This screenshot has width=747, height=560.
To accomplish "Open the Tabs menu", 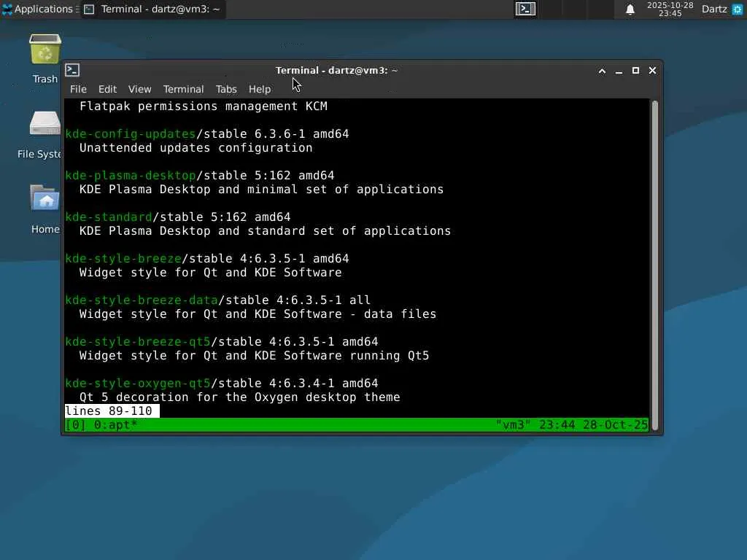I will pyautogui.click(x=226, y=89).
